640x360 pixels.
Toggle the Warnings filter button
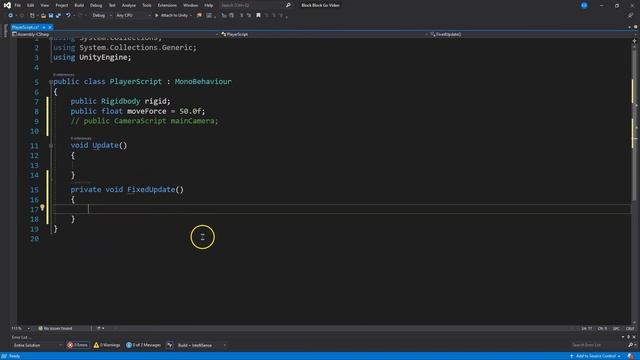(x=107, y=345)
